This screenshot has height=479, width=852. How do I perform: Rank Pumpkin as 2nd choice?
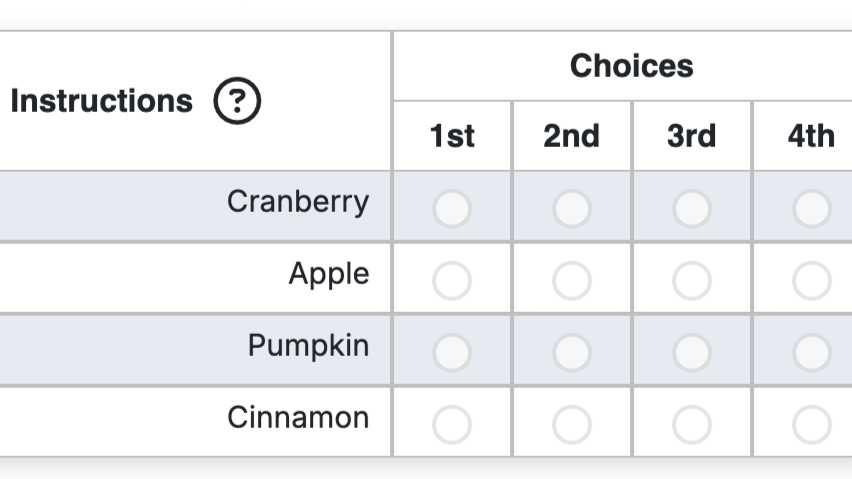coord(572,352)
